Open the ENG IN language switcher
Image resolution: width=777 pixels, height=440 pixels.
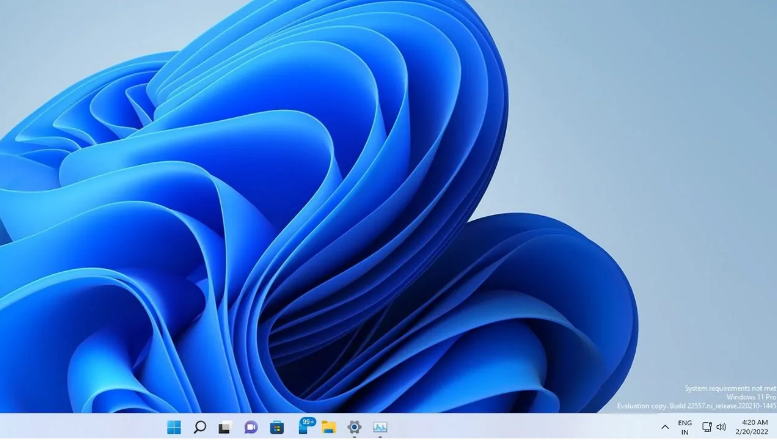(685, 427)
